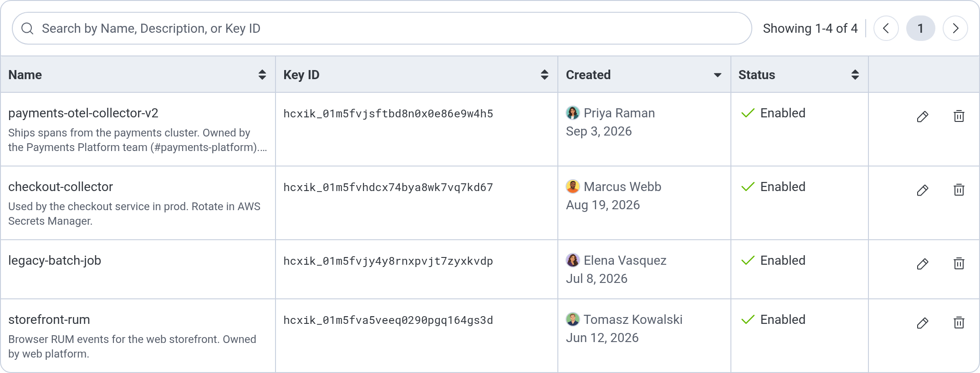Edit the storefront-rum key
Viewport: 980px width, 373px height.
tap(923, 323)
